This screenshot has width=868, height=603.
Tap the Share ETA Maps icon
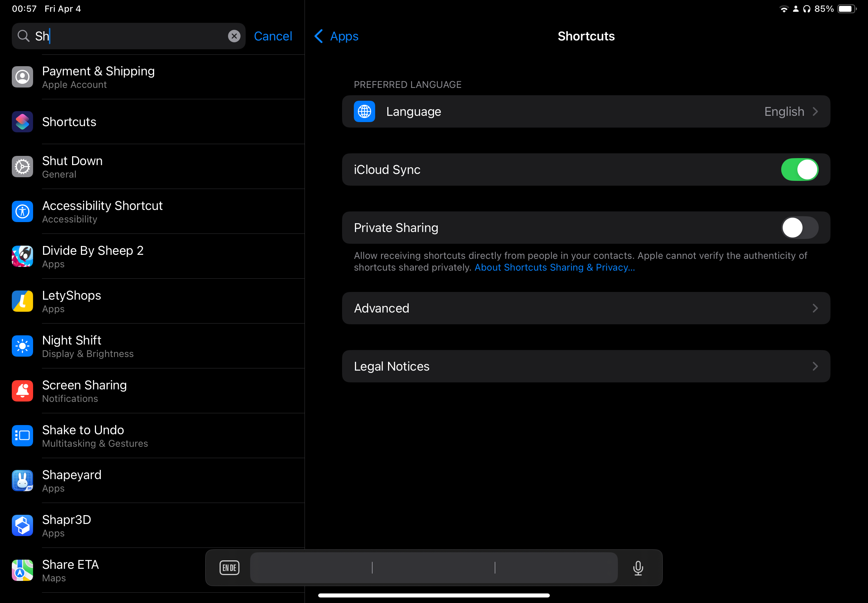(x=22, y=570)
